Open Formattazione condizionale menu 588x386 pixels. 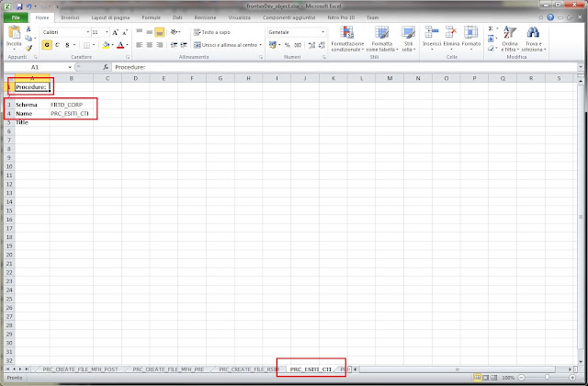[x=347, y=39]
